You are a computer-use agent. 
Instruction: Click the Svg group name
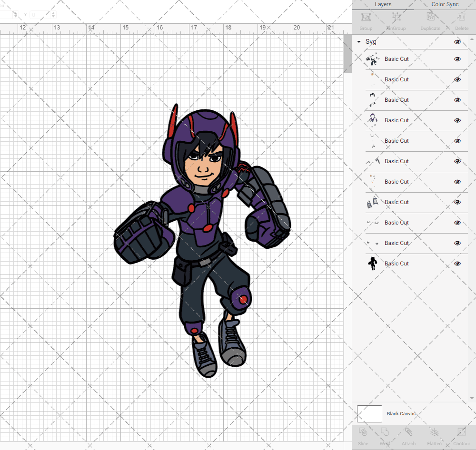coord(371,42)
